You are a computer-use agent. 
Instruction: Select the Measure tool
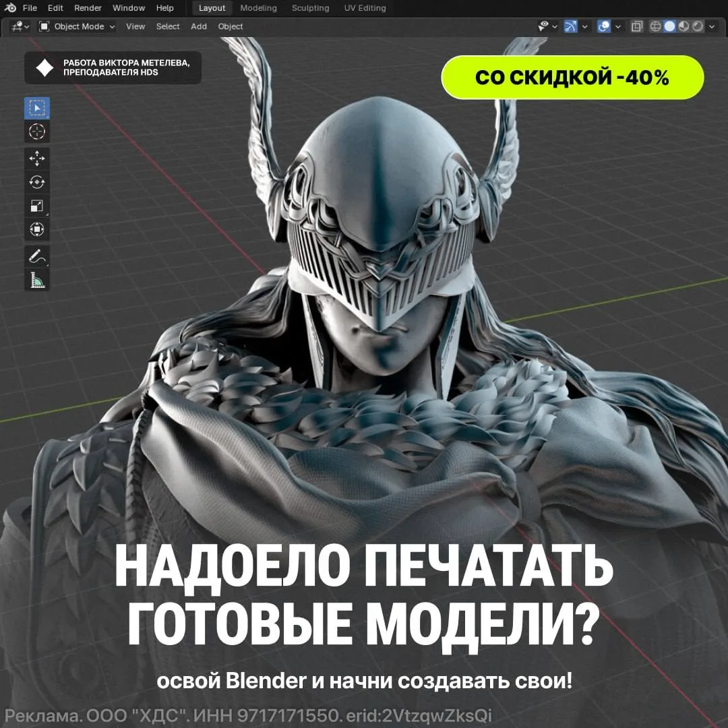[36, 280]
